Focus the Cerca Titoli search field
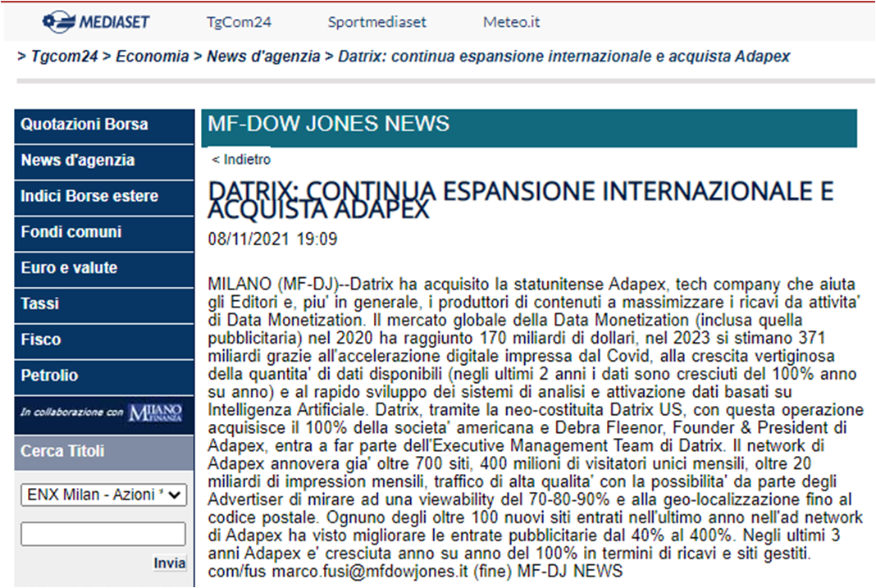Image resolution: width=876 pixels, height=588 pixels. pyautogui.click(x=103, y=534)
